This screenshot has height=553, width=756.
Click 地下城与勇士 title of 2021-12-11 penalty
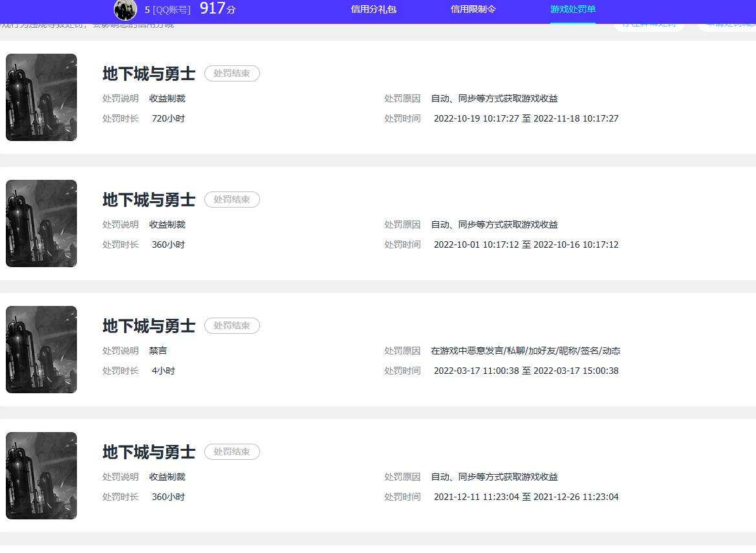click(x=149, y=452)
